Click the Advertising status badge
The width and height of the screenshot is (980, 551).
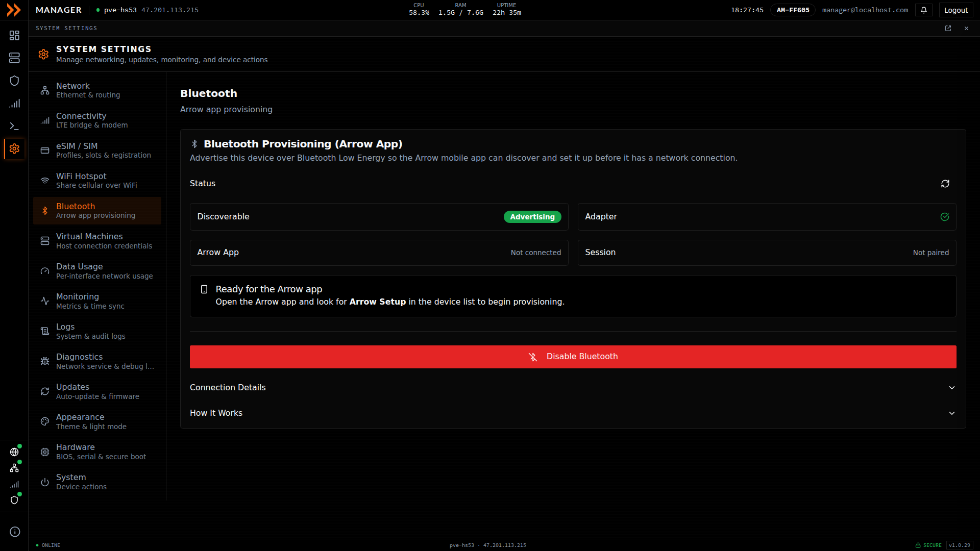532,217
